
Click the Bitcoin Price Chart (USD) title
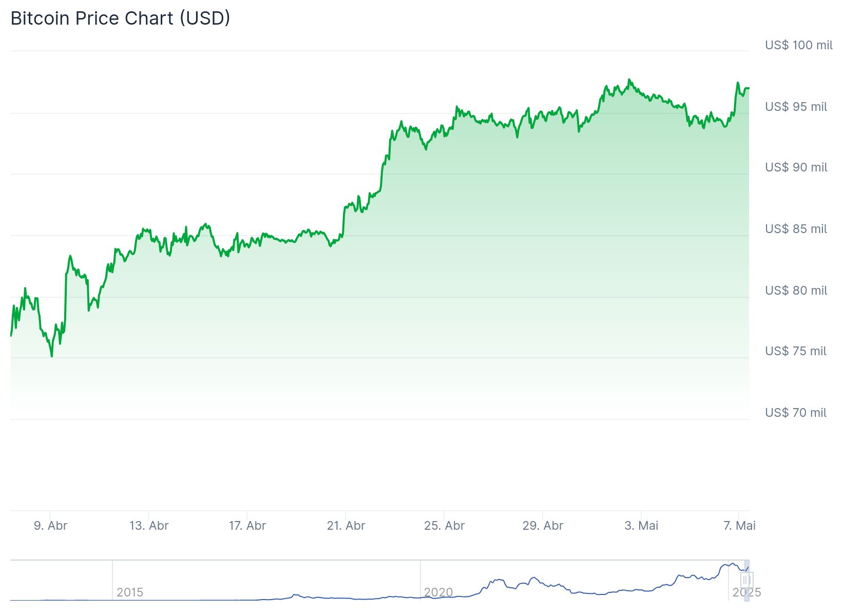[120, 18]
